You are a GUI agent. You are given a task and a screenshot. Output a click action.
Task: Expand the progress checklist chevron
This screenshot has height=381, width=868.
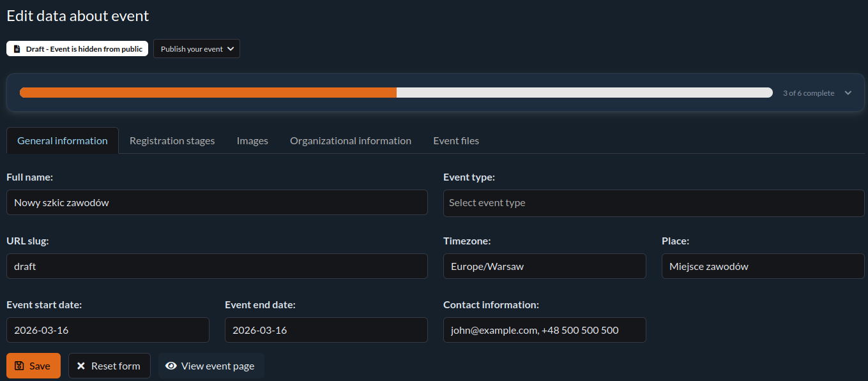(848, 93)
